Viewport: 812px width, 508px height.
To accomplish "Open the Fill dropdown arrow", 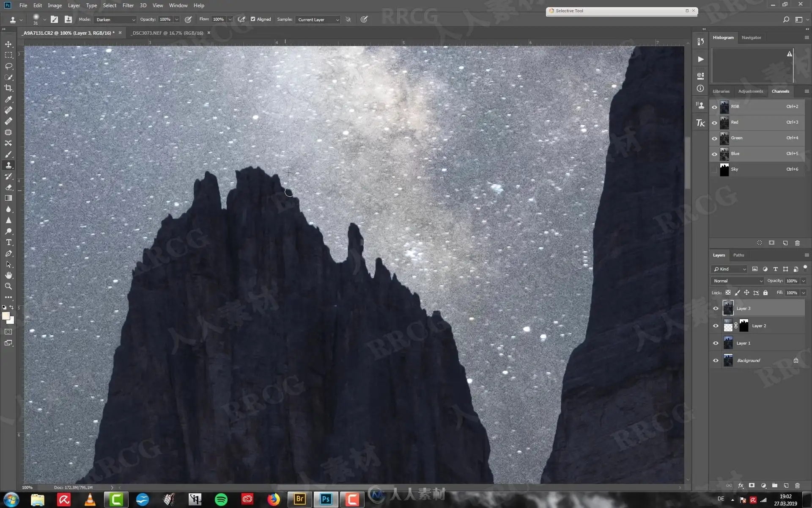I will (x=803, y=293).
